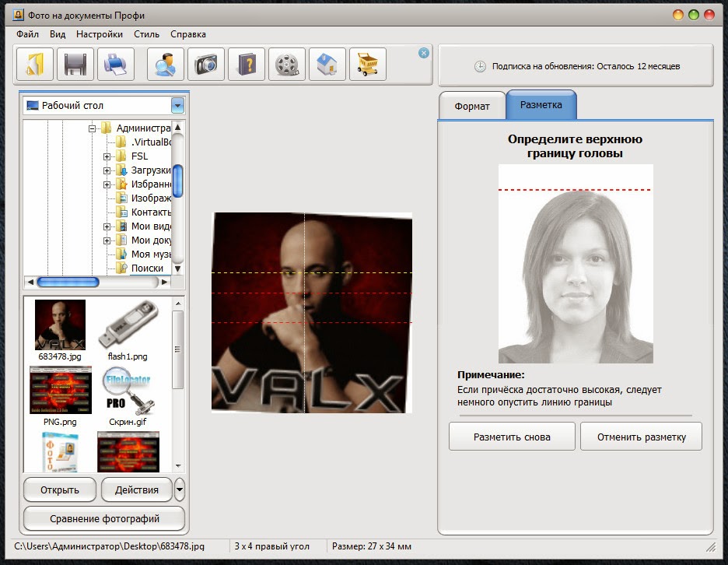This screenshot has width=728, height=565.
Task: Open the dropdown arrow beside Действия button
Action: 179,490
